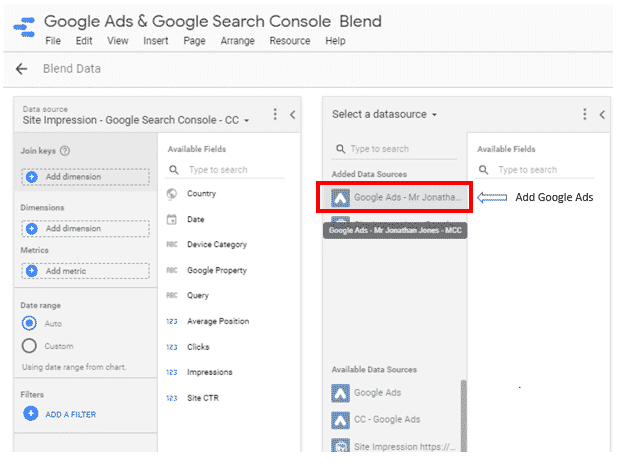The height and width of the screenshot is (466, 617).
Task: Collapse the Site Impression data source panel
Action: tap(292, 115)
